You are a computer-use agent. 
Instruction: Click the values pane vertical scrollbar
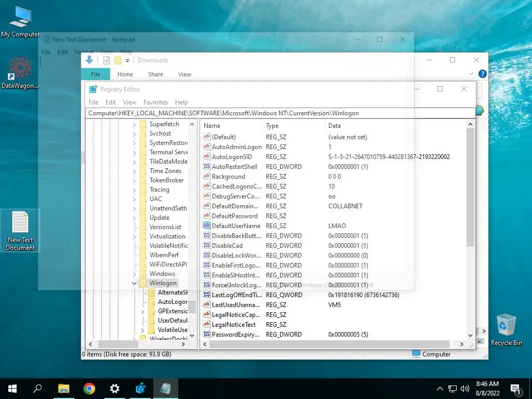(x=470, y=187)
